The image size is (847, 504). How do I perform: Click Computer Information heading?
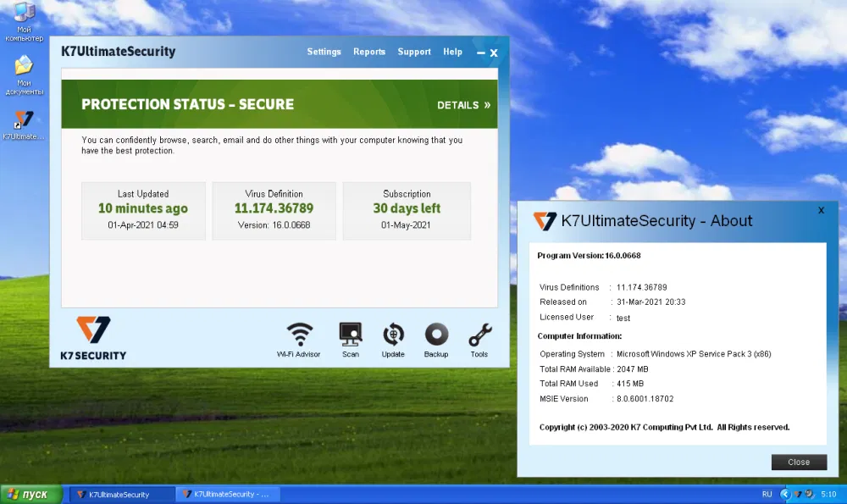click(579, 336)
